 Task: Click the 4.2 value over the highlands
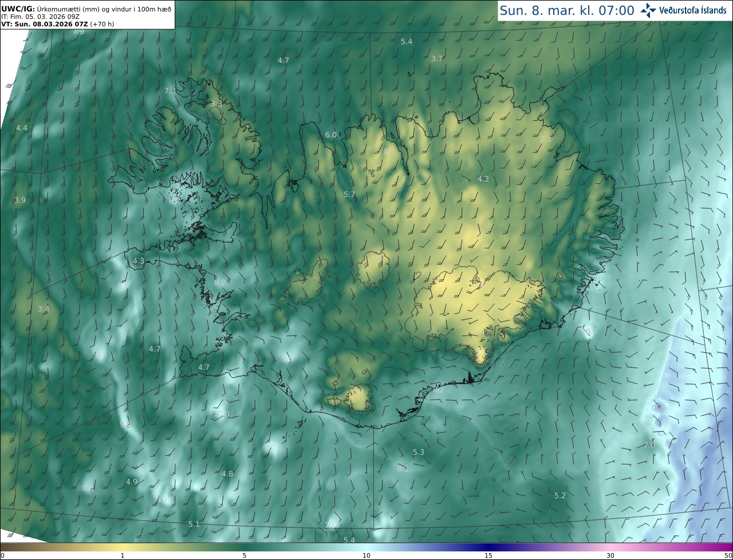coord(483,179)
